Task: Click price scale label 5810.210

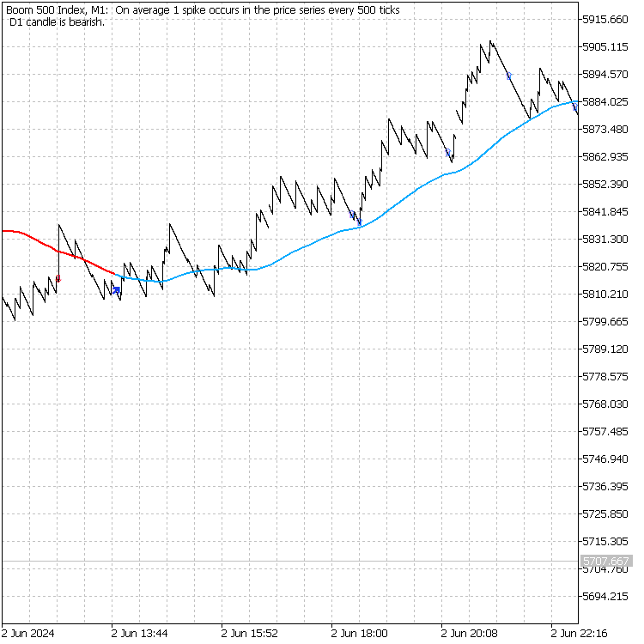Action: [x=605, y=294]
